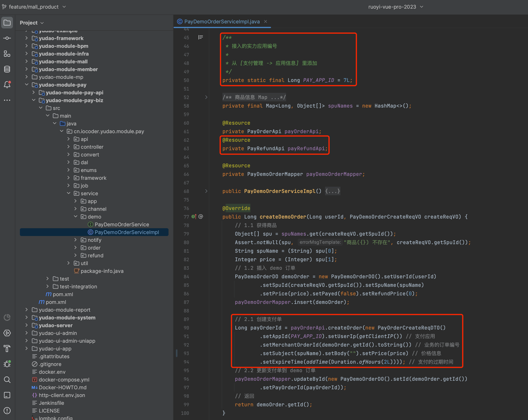Toggle rendered doc comment at line 45
This screenshot has width=528, height=420.
200,37
